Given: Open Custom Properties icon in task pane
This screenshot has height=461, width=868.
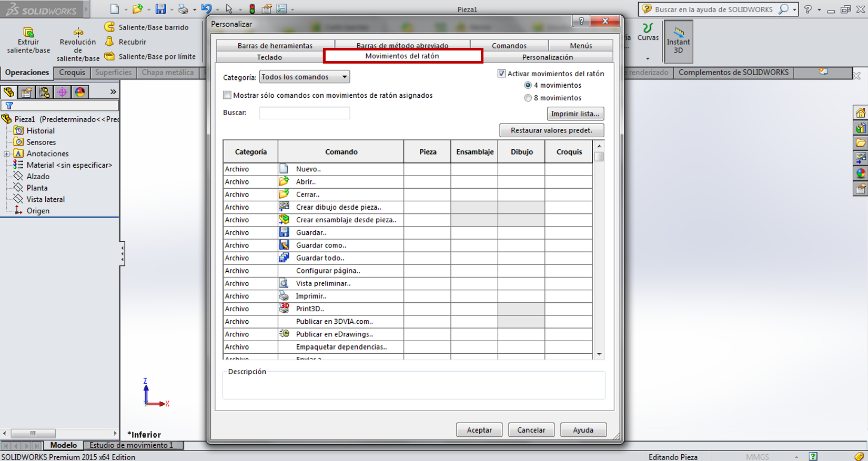Looking at the screenshot, I should (x=861, y=188).
